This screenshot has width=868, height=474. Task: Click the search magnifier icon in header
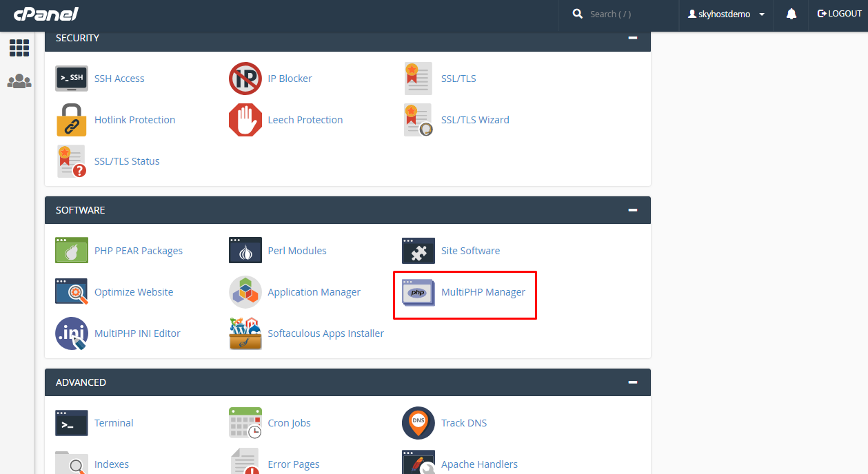[578, 14]
